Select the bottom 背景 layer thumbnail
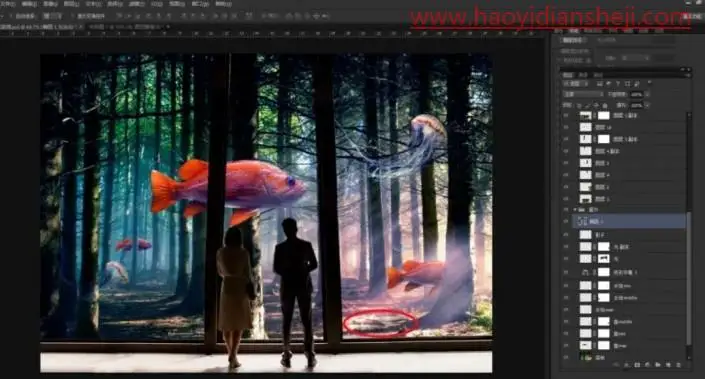 (x=585, y=357)
